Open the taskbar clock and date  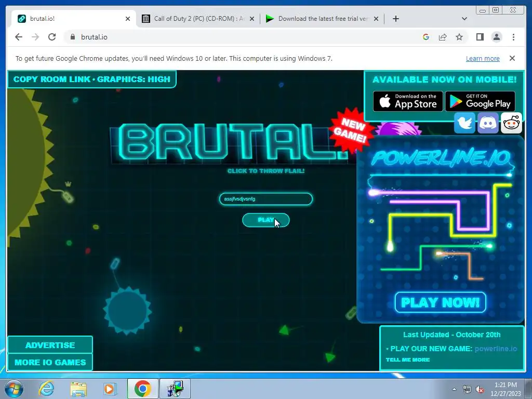(506, 389)
